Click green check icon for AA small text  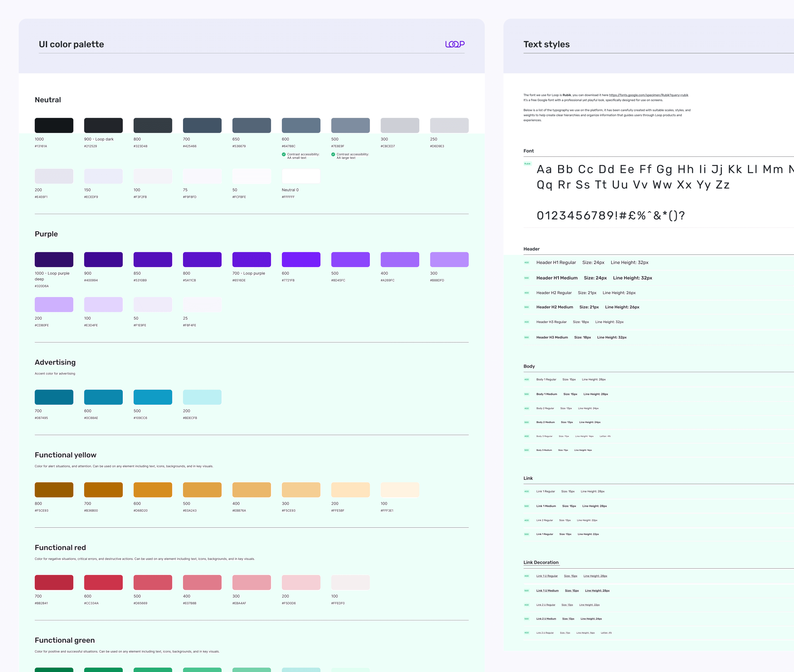click(284, 154)
